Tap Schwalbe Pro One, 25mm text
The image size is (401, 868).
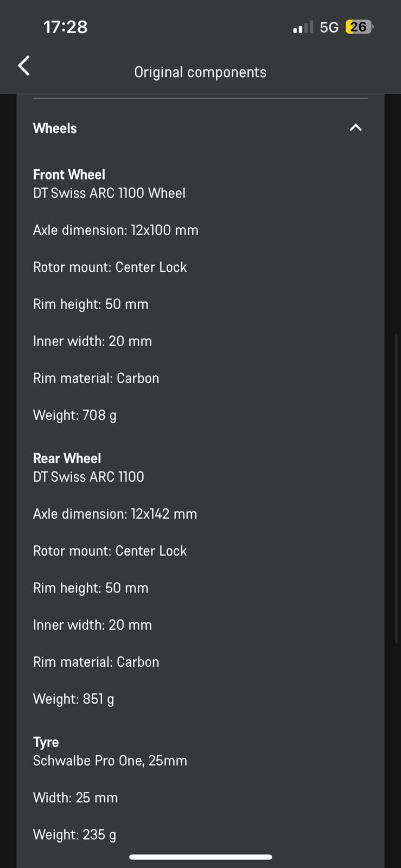110,761
